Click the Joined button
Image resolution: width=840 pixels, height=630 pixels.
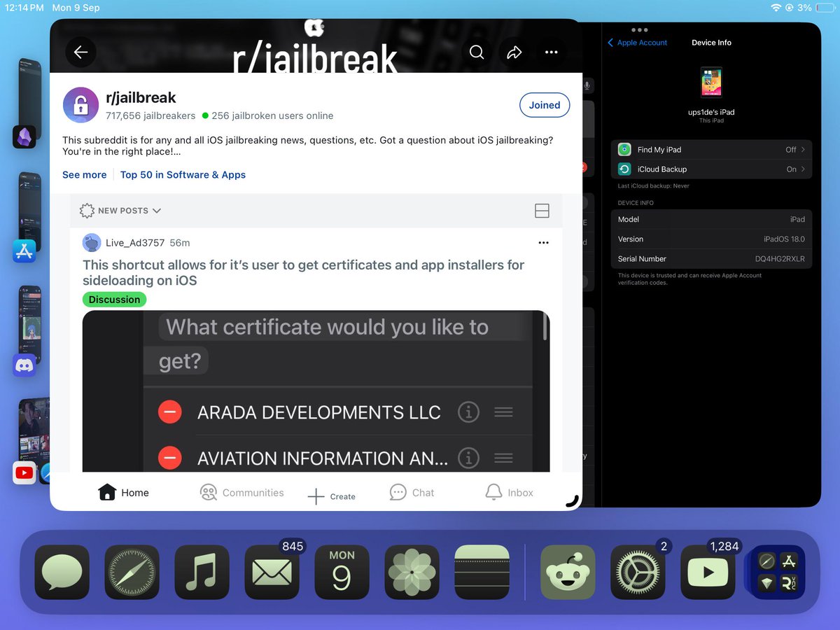(x=545, y=105)
